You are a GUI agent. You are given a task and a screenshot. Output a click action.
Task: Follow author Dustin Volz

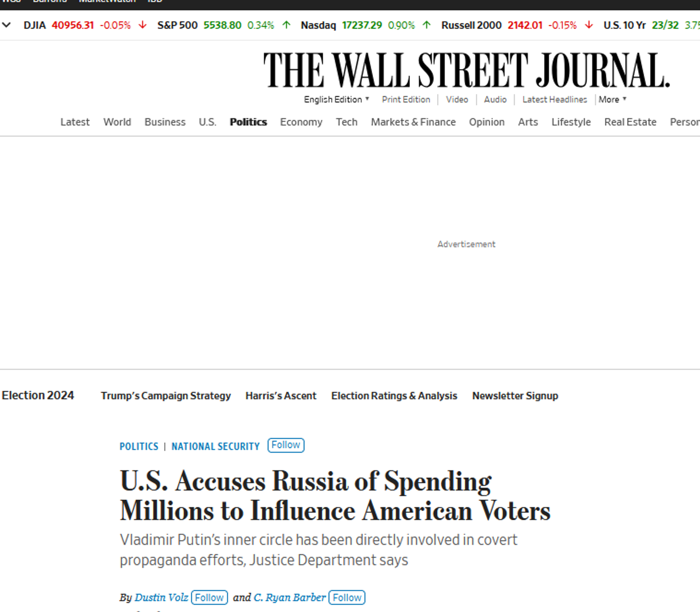point(209,598)
